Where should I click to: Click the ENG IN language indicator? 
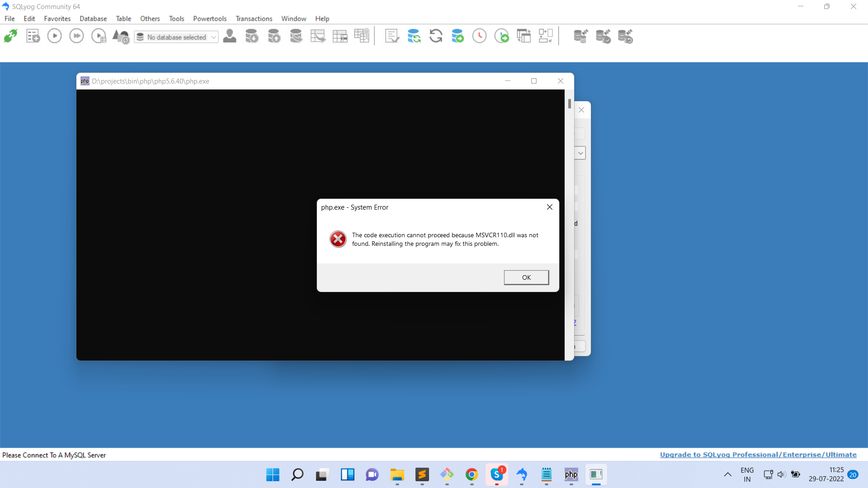click(747, 474)
